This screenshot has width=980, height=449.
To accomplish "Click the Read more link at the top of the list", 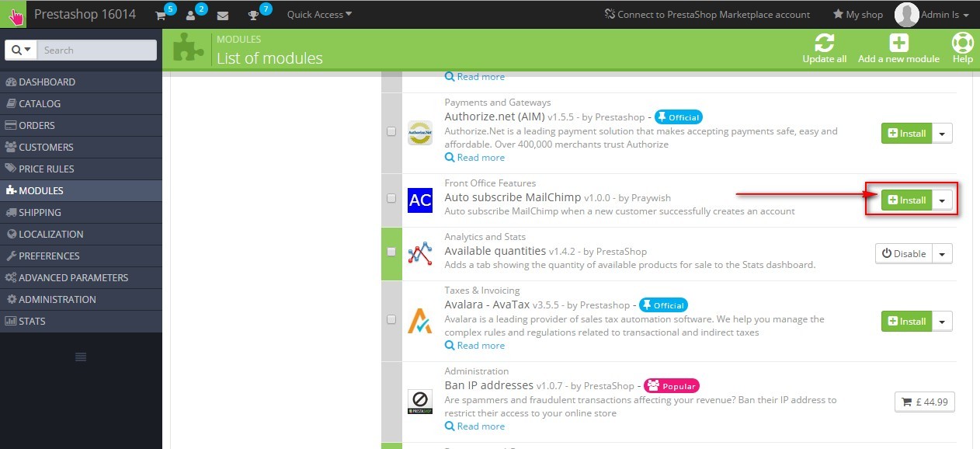I will [474, 77].
